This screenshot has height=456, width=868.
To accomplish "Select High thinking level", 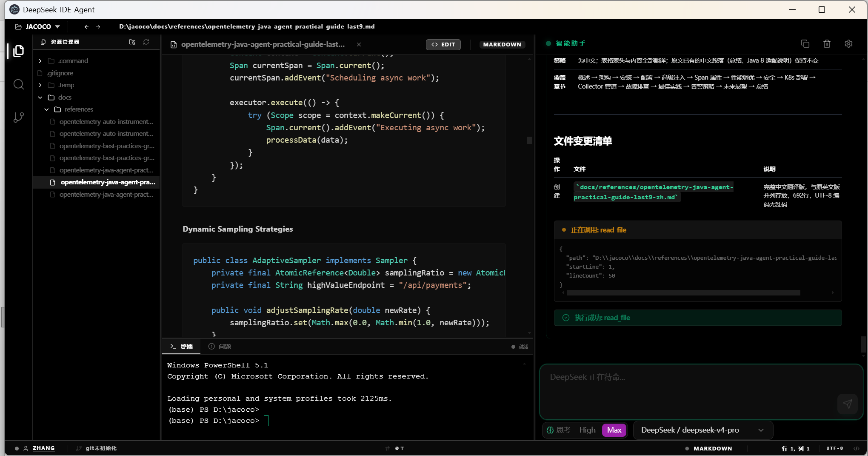I will click(x=587, y=430).
